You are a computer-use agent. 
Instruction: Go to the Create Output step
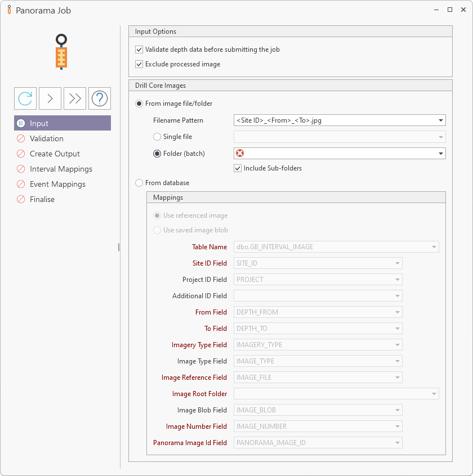(x=55, y=154)
